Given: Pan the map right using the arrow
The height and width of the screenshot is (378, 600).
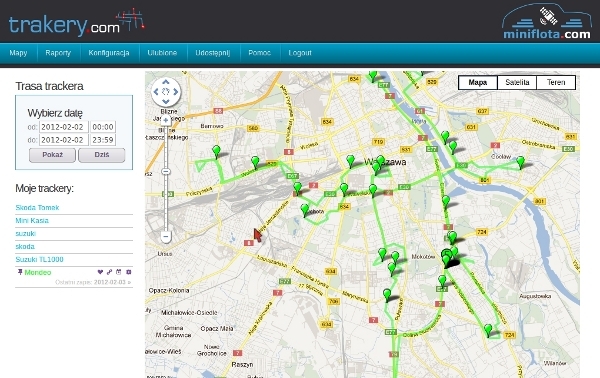Looking at the screenshot, I should point(176,92).
